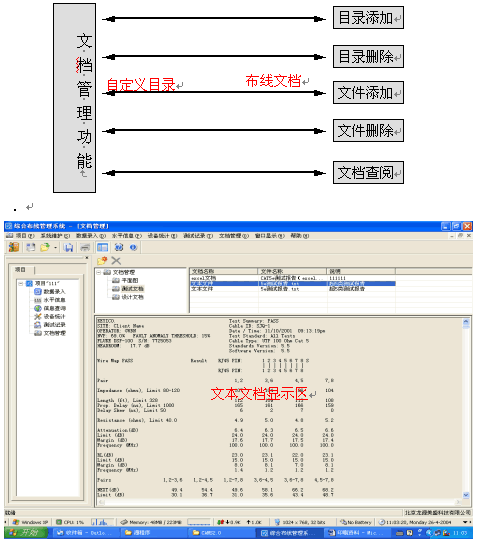The height and width of the screenshot is (542, 481).
Task: Click the first colorful icon in toolbar
Action: [x=14, y=247]
